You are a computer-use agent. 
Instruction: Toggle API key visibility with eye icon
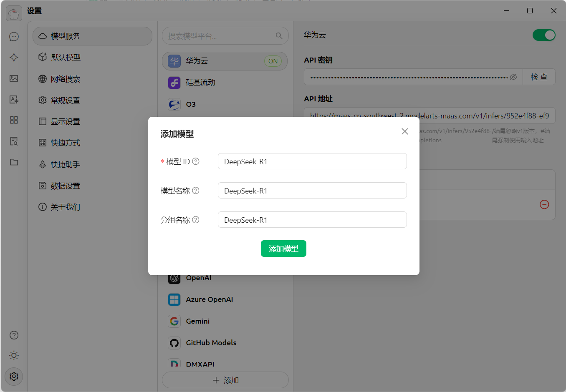pos(513,77)
